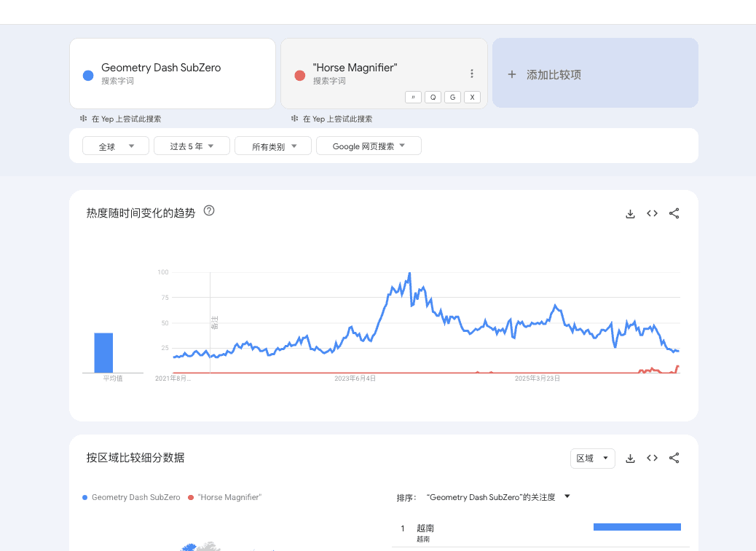
Task: Click the blue dot of Geometry Dash SubZero
Action: [88, 76]
